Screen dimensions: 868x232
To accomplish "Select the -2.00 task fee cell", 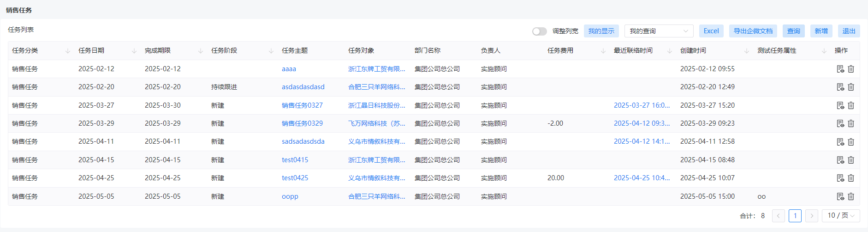I will tap(555, 123).
